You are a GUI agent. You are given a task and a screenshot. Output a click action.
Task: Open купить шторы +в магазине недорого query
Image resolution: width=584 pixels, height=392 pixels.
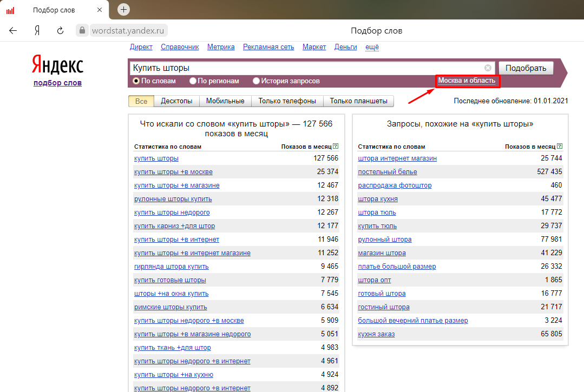point(192,334)
